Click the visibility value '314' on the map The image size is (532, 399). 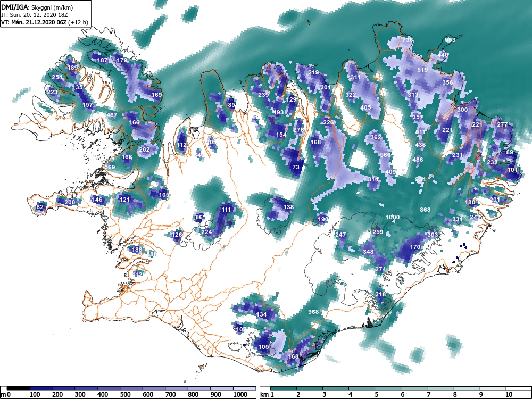tap(373, 179)
